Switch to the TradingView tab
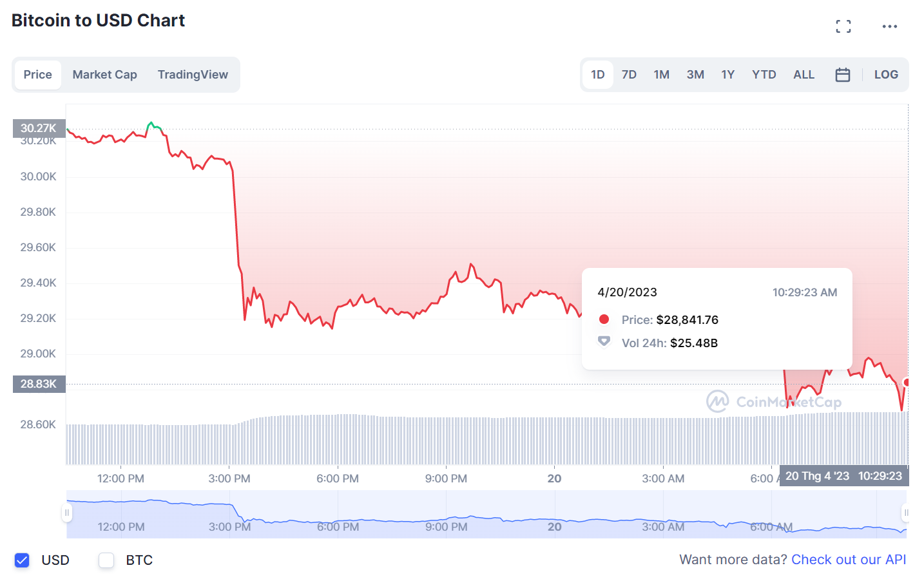The width and height of the screenshot is (924, 579). coord(193,75)
